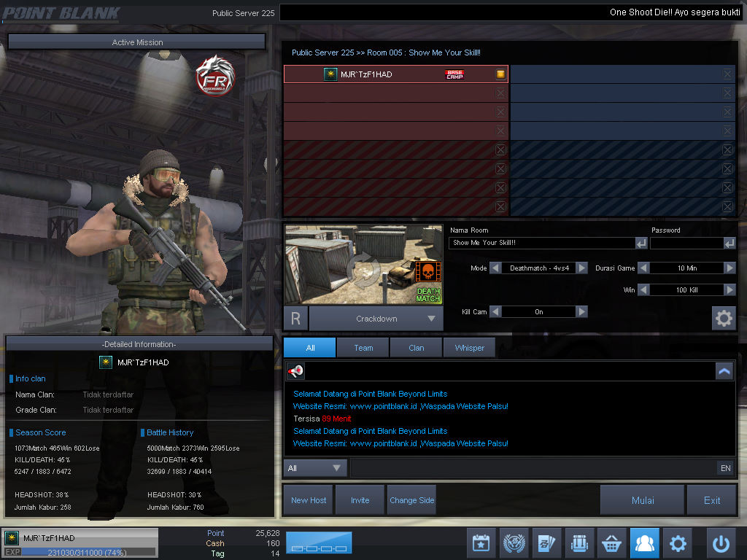Open the inventory backpack icon
Image resolution: width=747 pixels, height=560 pixels.
[x=579, y=542]
